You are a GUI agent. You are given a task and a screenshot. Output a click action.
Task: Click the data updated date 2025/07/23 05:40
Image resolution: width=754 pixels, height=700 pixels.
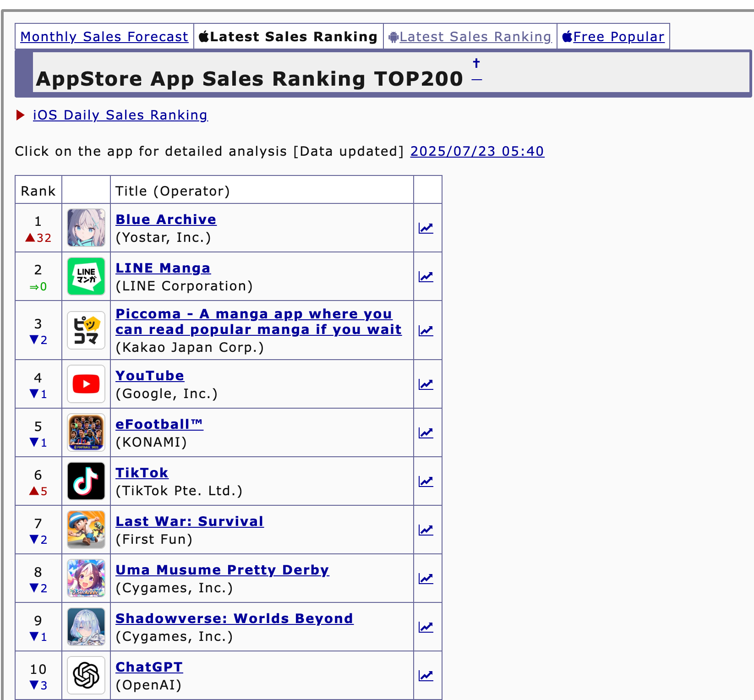pyautogui.click(x=477, y=151)
